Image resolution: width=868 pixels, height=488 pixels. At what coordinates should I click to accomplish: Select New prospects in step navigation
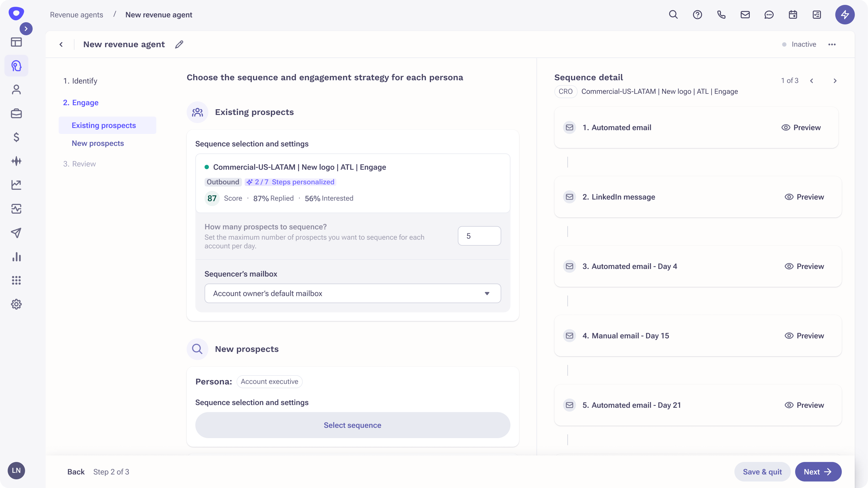(x=98, y=143)
